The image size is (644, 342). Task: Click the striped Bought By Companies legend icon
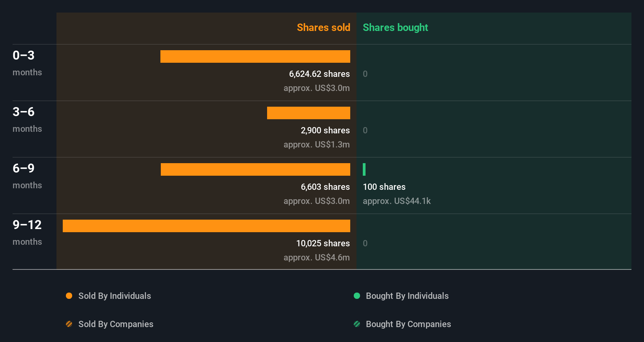point(357,324)
